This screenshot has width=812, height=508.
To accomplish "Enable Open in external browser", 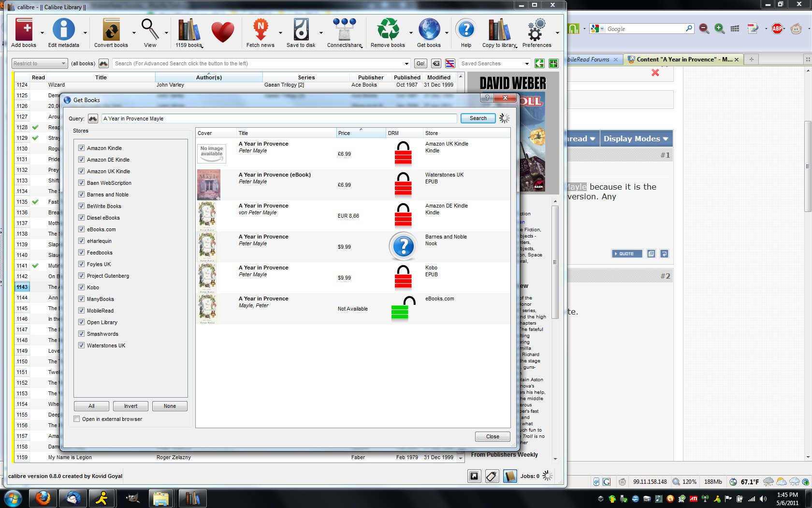I will (x=76, y=419).
